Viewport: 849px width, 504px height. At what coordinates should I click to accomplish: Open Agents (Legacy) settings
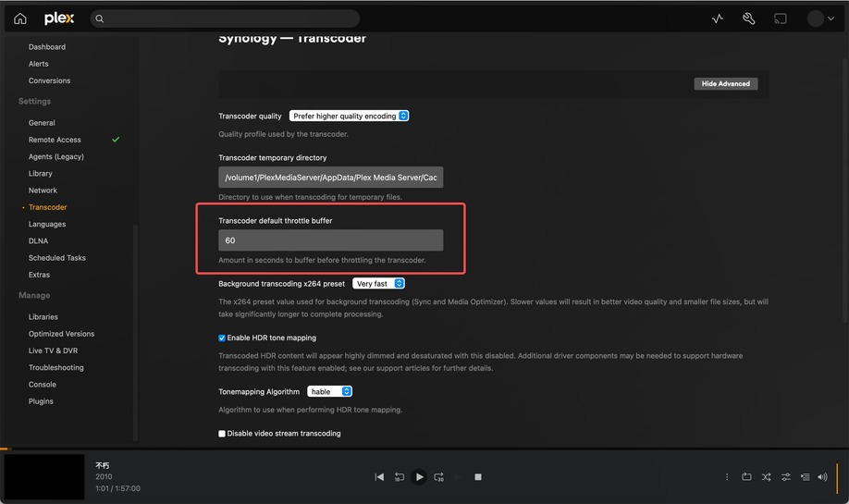pos(56,156)
